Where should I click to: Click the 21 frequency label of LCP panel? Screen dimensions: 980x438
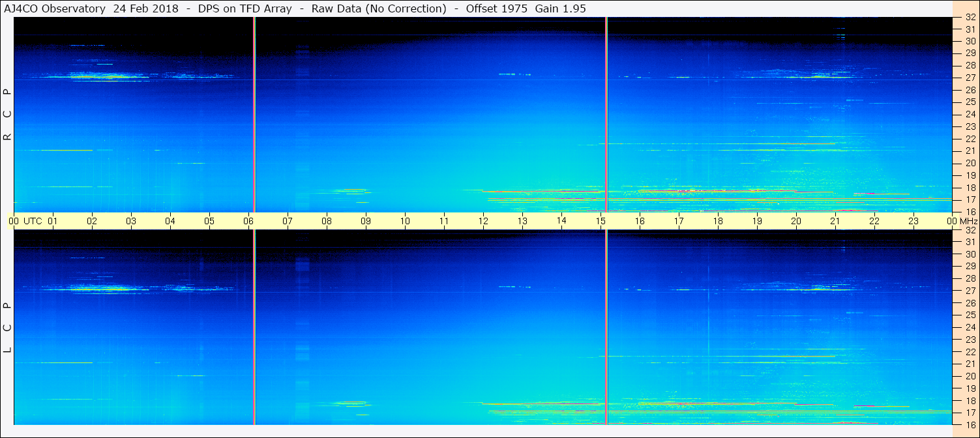[970, 364]
